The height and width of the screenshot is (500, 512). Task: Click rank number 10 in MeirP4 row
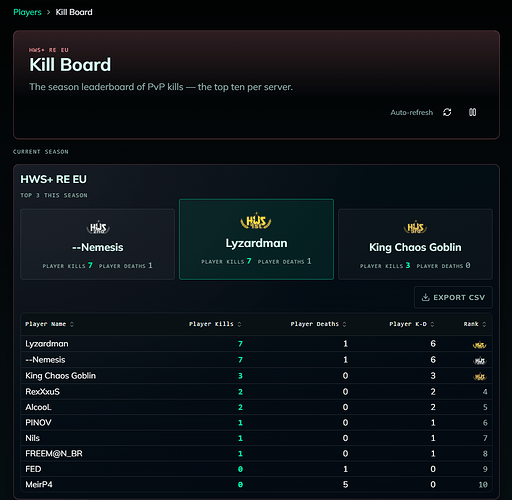(x=483, y=485)
